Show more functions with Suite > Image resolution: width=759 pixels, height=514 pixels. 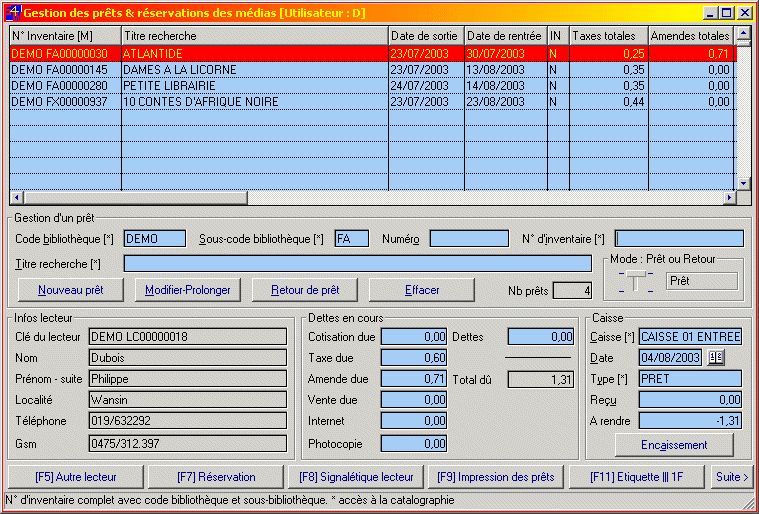click(731, 477)
